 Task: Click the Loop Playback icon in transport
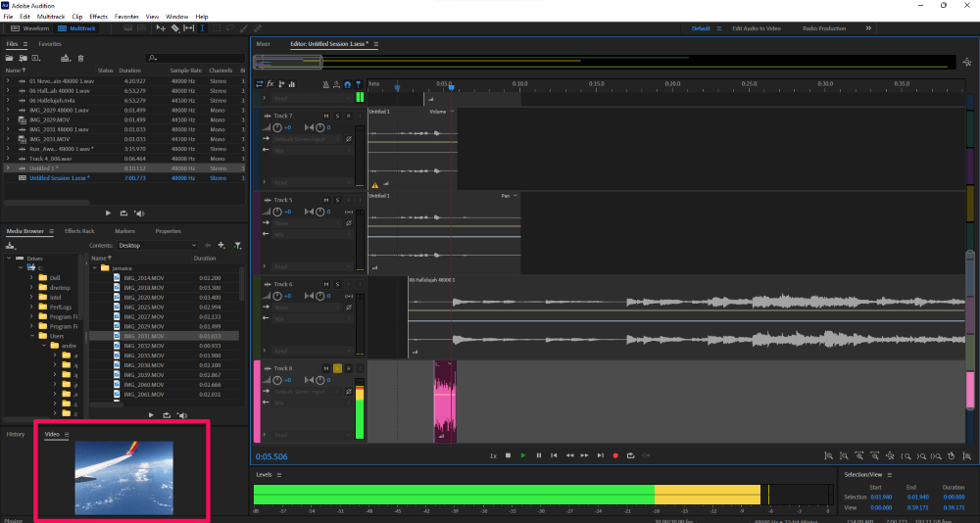(x=630, y=455)
